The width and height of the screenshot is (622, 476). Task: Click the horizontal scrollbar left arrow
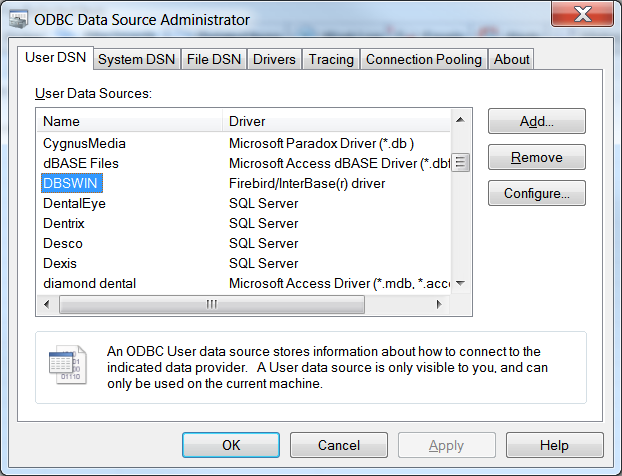pyautogui.click(x=47, y=304)
